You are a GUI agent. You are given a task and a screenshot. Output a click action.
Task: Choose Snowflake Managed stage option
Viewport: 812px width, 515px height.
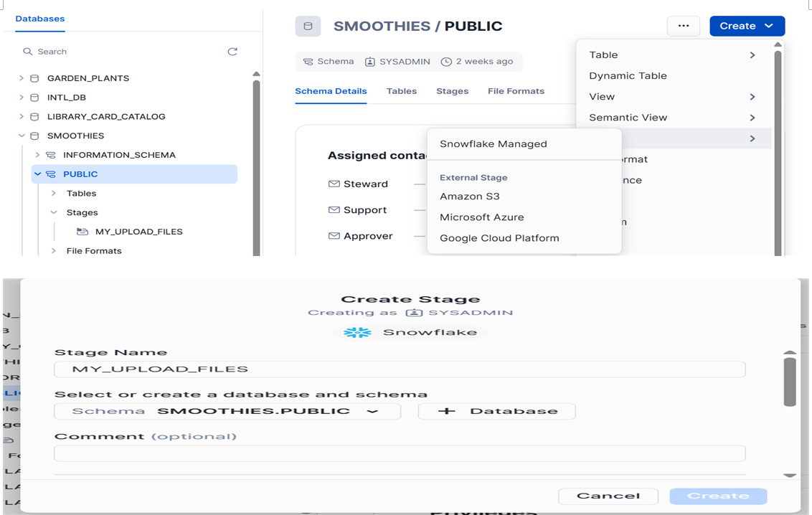pos(493,144)
